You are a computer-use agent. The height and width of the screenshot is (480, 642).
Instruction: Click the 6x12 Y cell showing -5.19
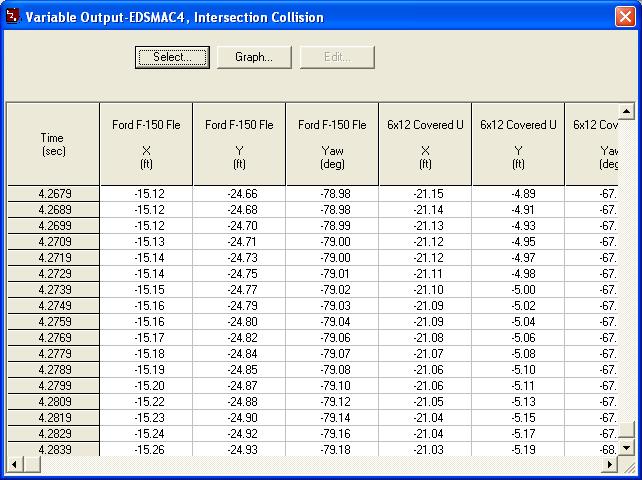pyautogui.click(x=518, y=450)
